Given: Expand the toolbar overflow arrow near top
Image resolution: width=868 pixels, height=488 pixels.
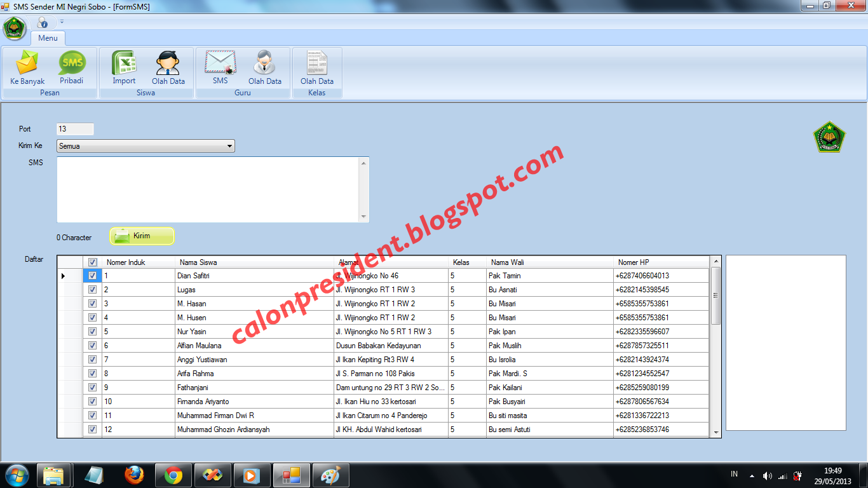Looking at the screenshot, I should point(62,21).
